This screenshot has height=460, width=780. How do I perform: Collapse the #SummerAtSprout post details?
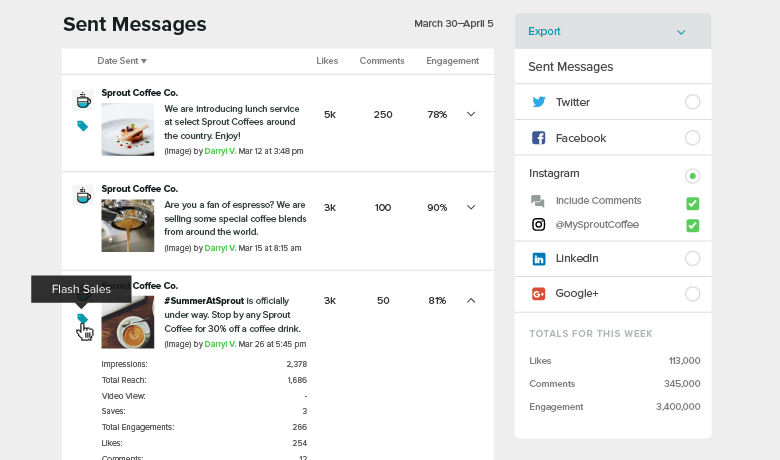[x=471, y=300]
